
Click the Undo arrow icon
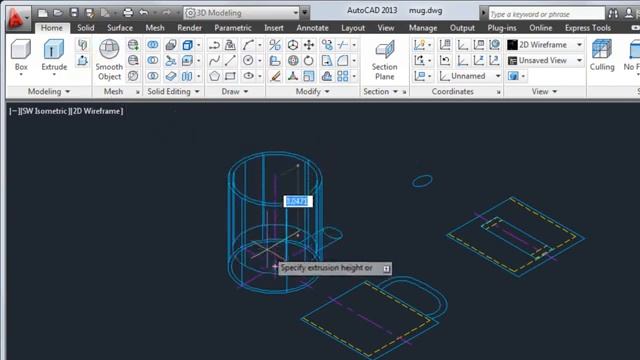(144, 13)
